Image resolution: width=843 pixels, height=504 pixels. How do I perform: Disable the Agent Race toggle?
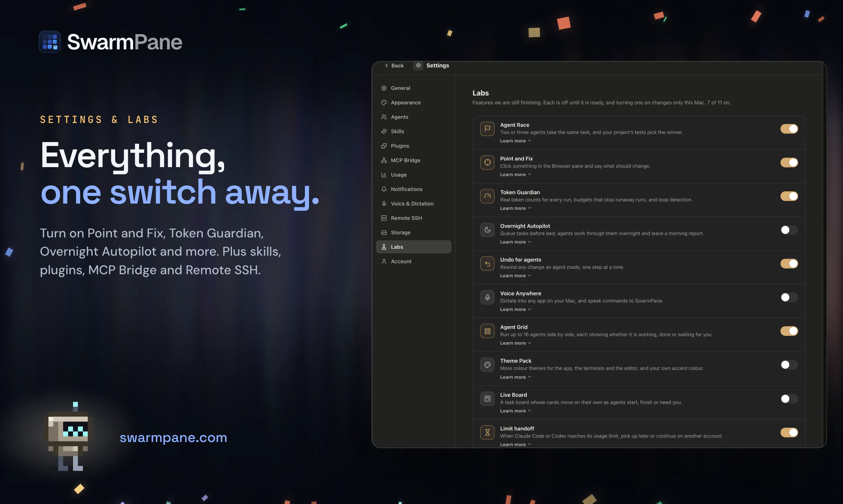click(789, 129)
